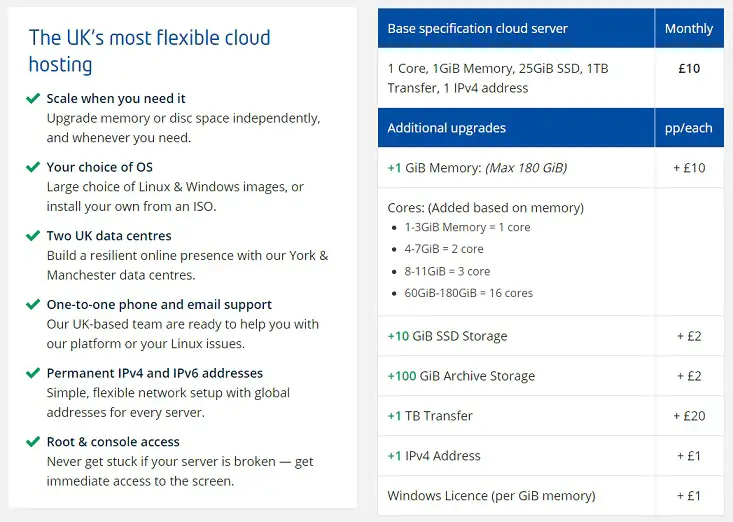Click the + £20 transfer price cell

tap(689, 416)
